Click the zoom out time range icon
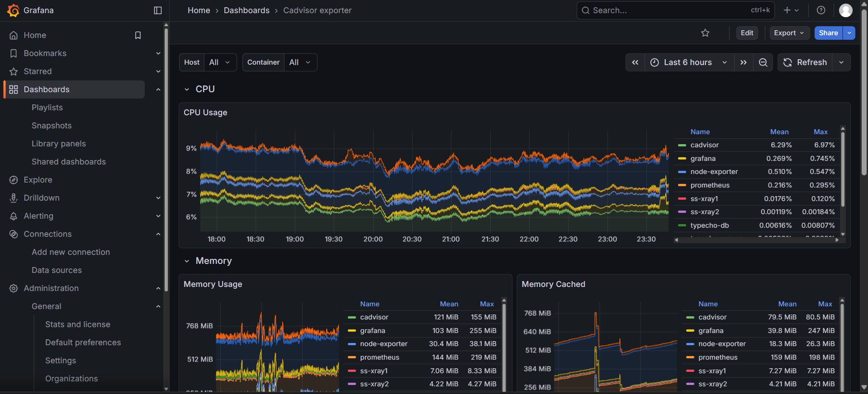Viewport: 868px width, 394px height. point(763,62)
